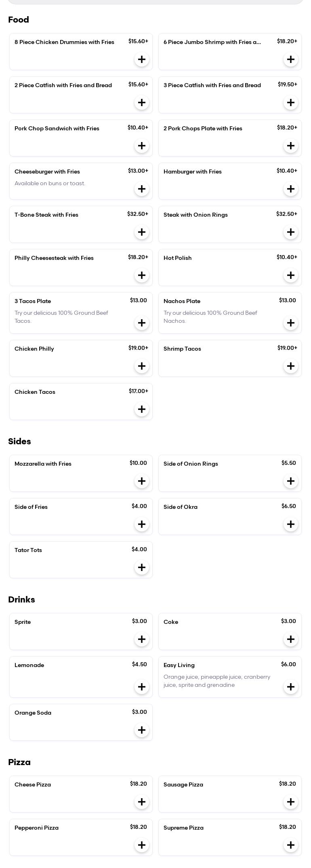
Task: Add Easy Living drink to cart
Action: [290, 687]
